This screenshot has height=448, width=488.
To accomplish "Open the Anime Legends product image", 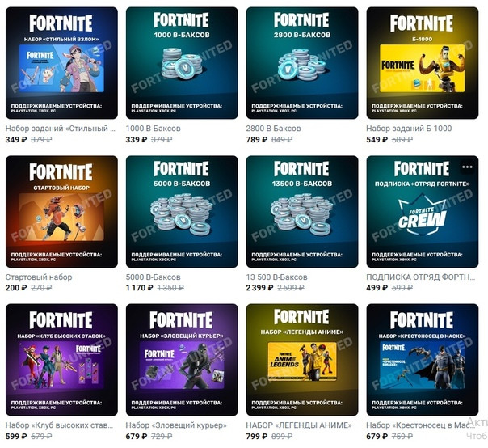I will [302, 360].
